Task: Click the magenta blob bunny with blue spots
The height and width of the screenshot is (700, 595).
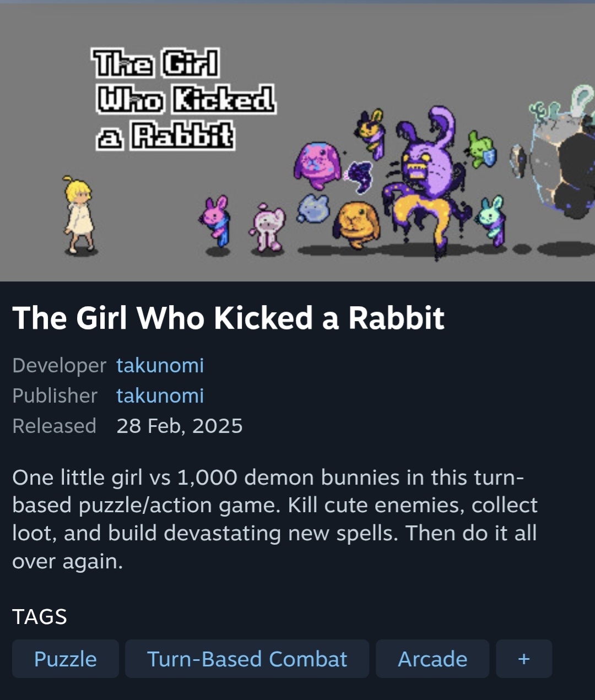Action: tap(317, 165)
